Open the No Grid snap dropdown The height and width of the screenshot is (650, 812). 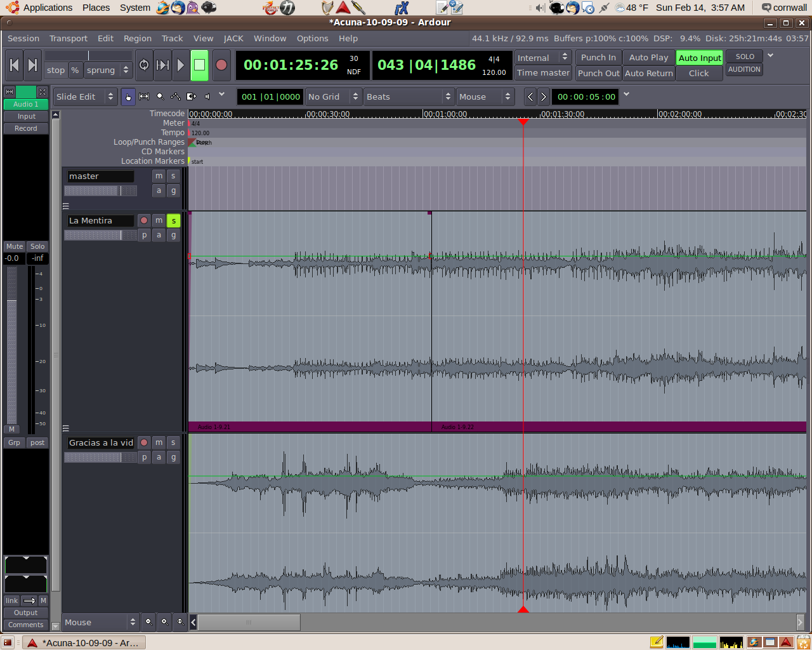332,96
